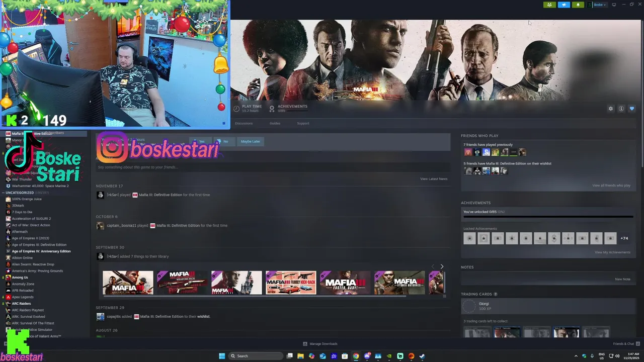Image resolution: width=644 pixels, height=362 pixels.
Task: Toggle the favorite heart icon
Action: pos(632,109)
